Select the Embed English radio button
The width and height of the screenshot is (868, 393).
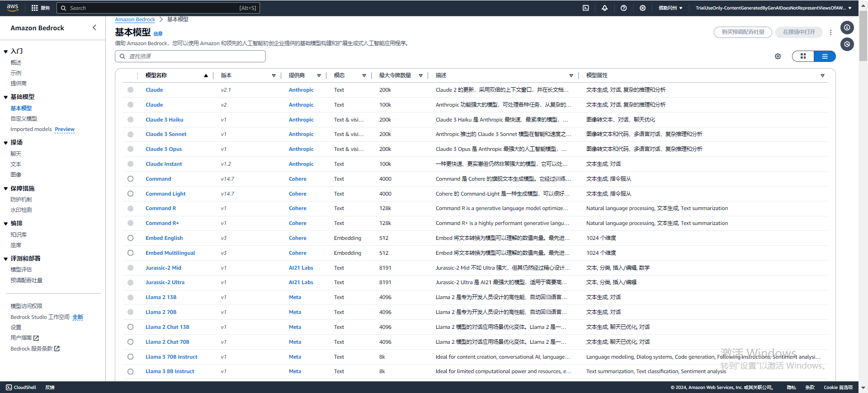pyautogui.click(x=130, y=238)
